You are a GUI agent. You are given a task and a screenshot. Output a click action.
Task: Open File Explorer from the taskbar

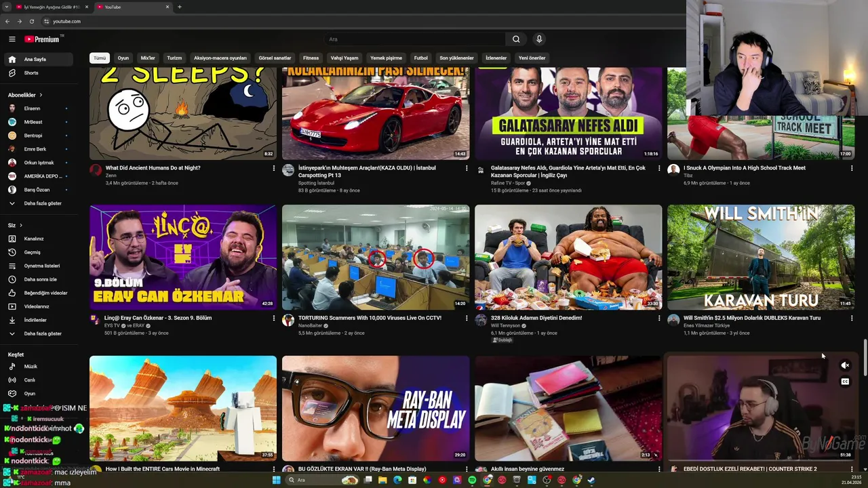382,480
